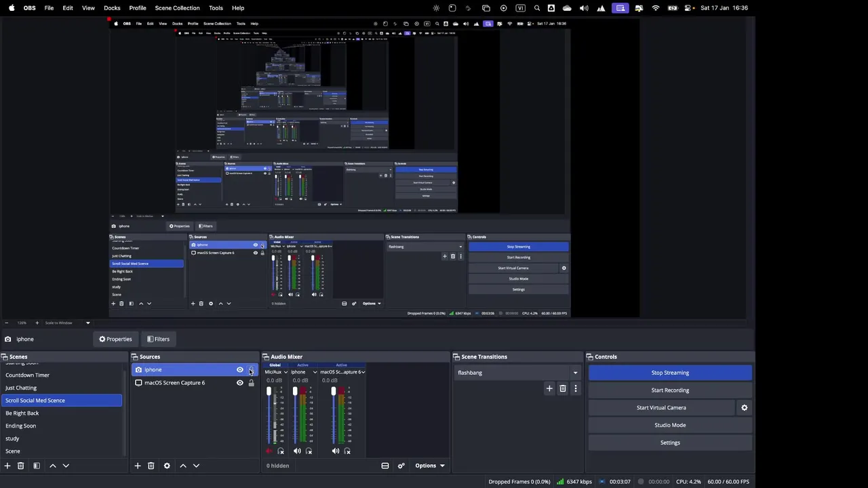This screenshot has width=868, height=488.
Task: Open the Apple menu
Action: (x=12, y=8)
